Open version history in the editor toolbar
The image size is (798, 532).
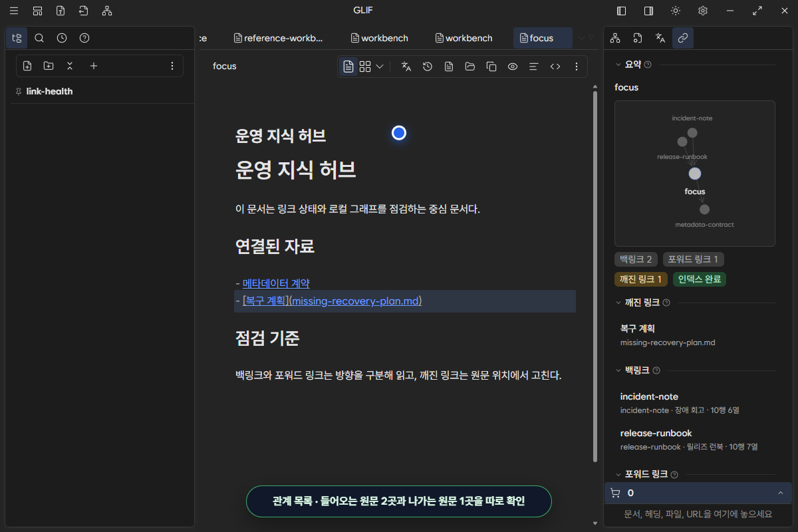428,66
